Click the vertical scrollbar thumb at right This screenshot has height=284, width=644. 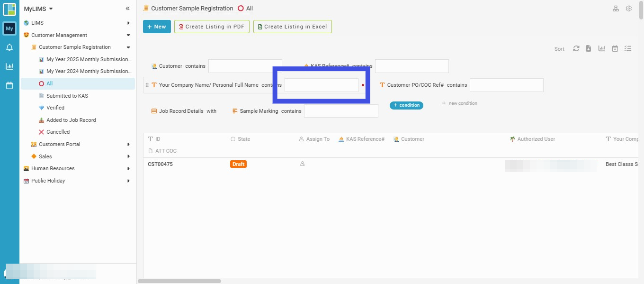641,10
